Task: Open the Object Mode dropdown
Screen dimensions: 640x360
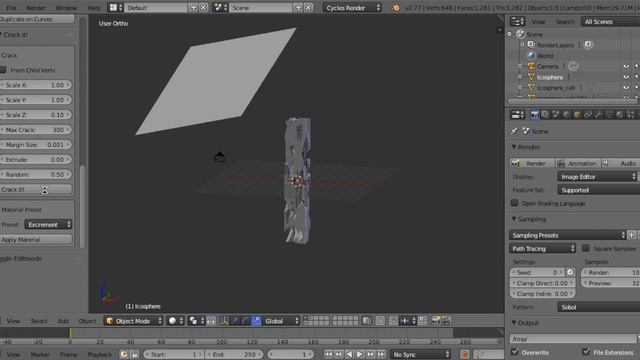Action: tap(134, 321)
